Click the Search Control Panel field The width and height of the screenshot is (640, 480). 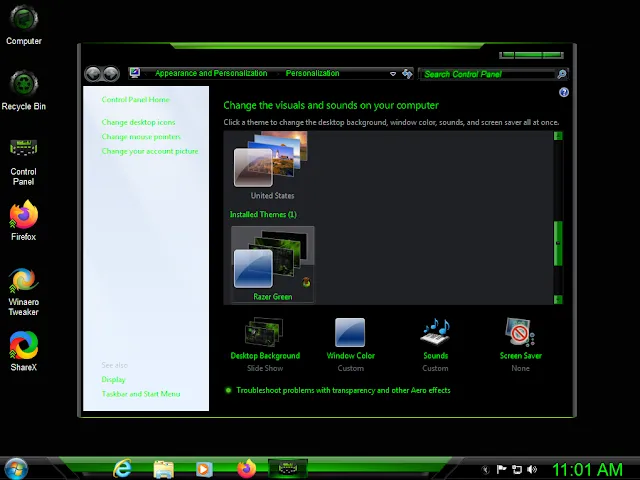tap(488, 74)
